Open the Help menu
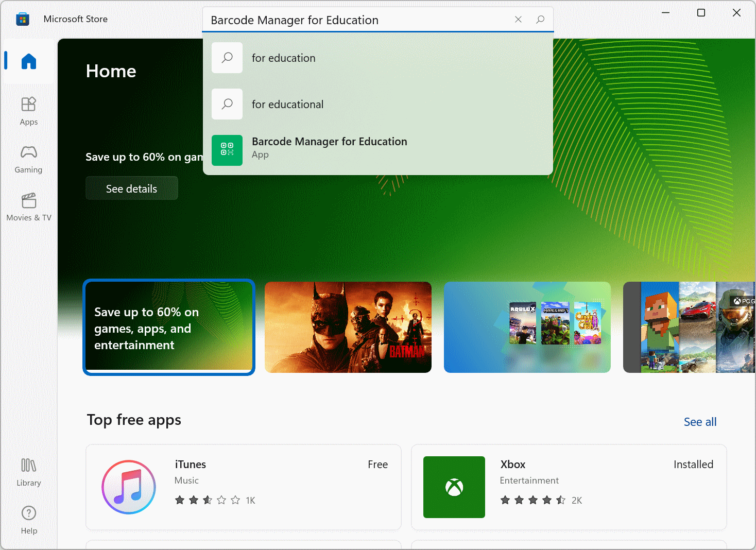 pos(29,520)
